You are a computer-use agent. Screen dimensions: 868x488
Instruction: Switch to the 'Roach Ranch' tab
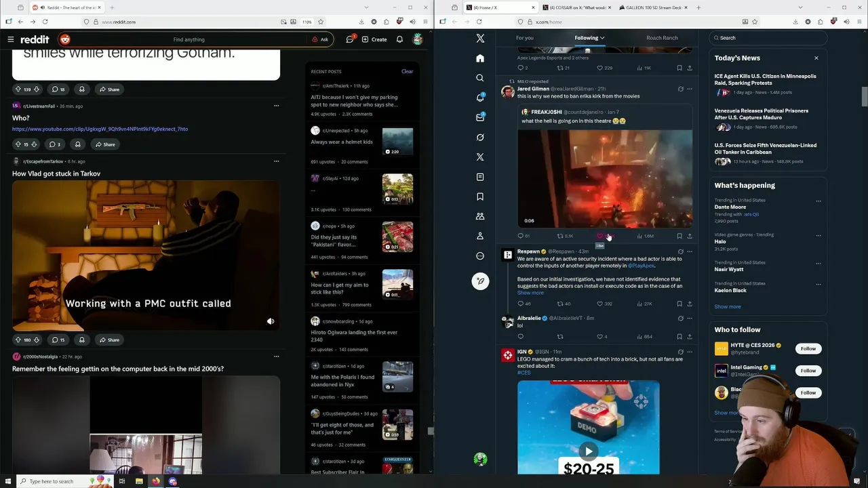pos(662,38)
